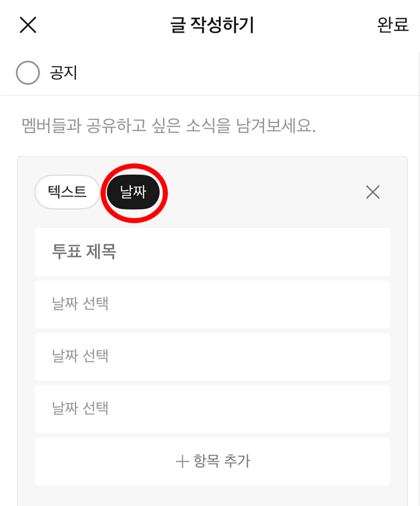The width and height of the screenshot is (420, 506).
Task: Open the second 날짜 선택 date picker
Action: coord(212,357)
